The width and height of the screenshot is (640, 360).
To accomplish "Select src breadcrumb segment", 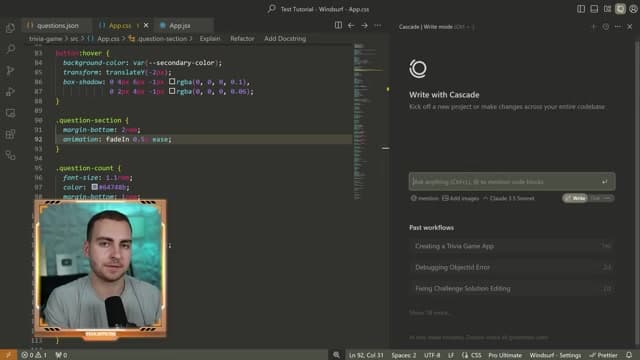I will tap(74, 39).
